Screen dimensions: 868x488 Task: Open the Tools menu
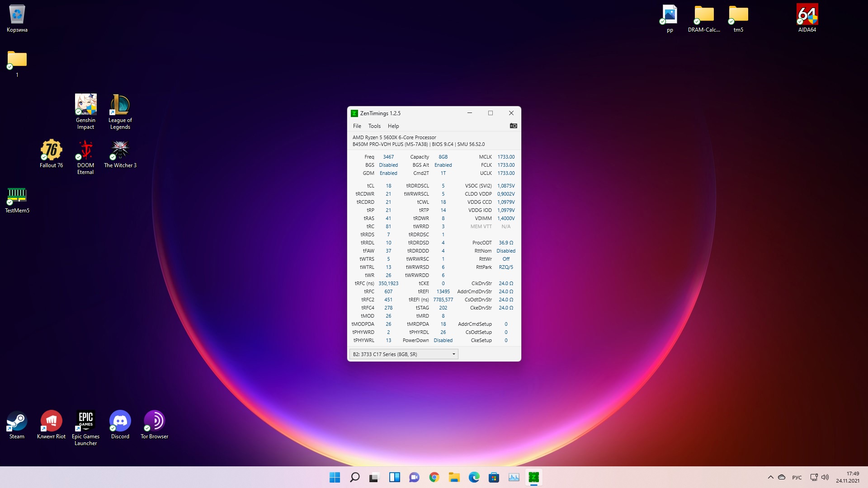point(374,126)
